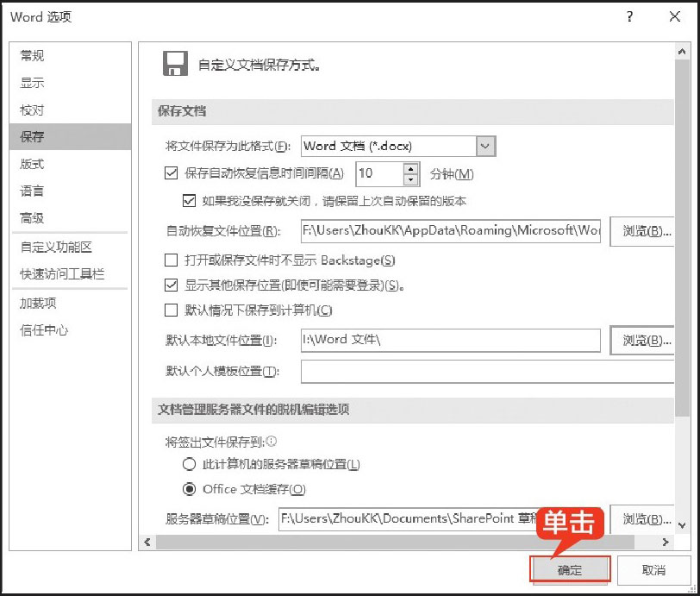Screen dimensions: 700x596
Task: Select 此计算机的服务器草稿位置 radio button
Action: (x=190, y=464)
